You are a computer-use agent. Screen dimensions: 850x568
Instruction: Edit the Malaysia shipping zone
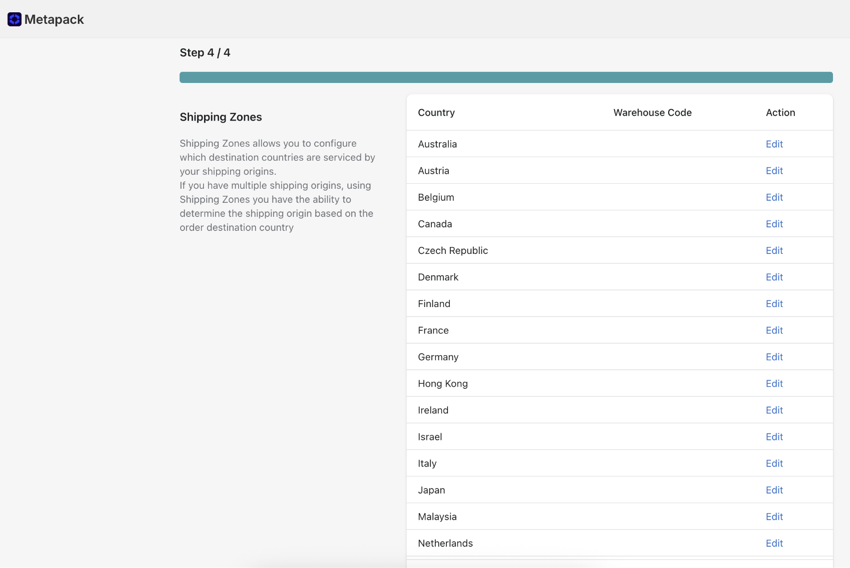(x=774, y=516)
